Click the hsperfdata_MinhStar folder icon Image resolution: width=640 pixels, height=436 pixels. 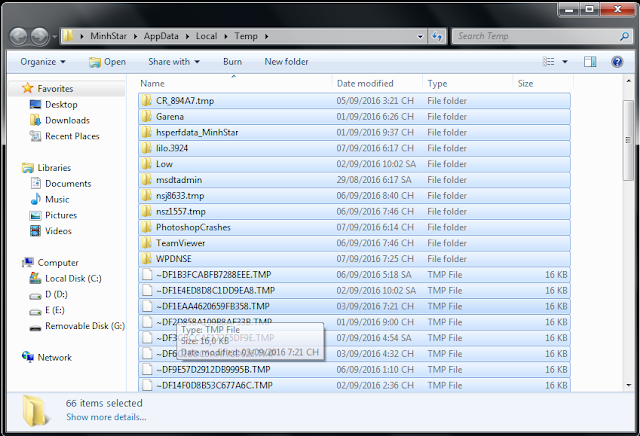point(147,132)
